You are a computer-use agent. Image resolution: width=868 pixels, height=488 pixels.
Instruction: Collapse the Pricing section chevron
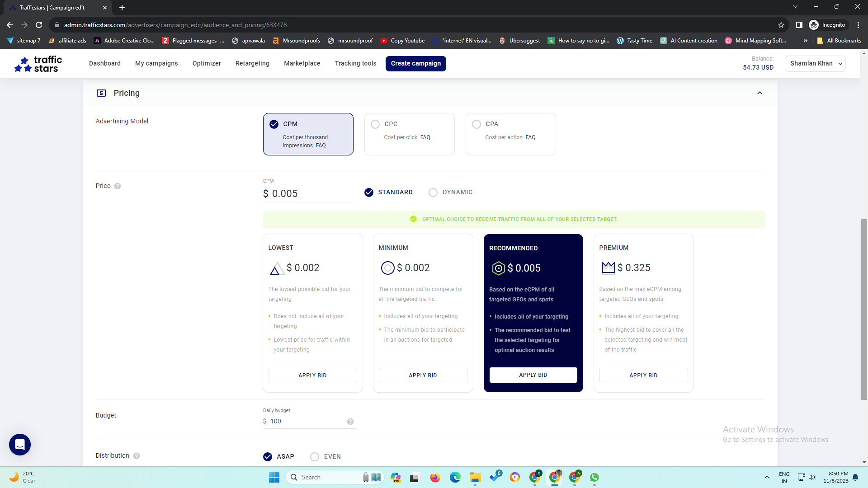759,93
